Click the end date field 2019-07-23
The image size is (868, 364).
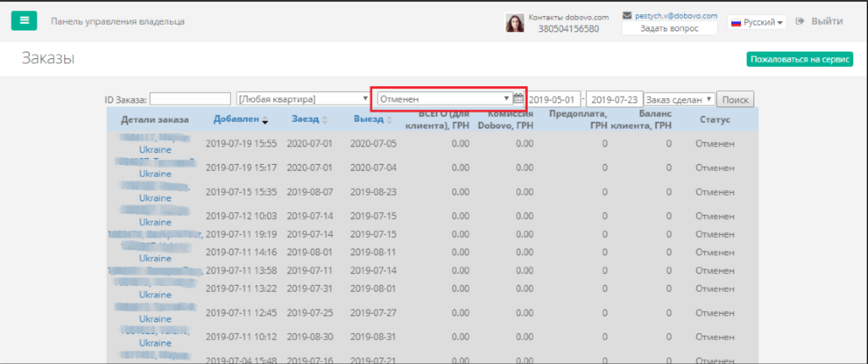tap(615, 99)
